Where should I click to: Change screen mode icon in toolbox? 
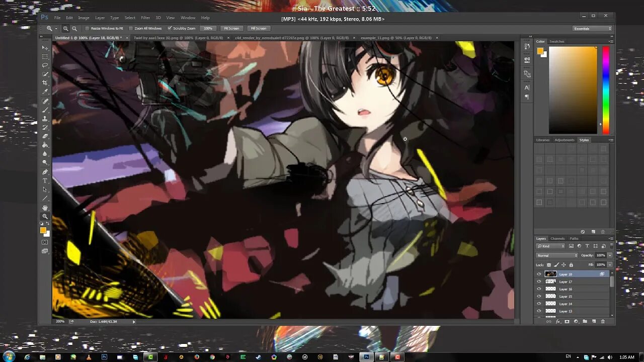pos(45,251)
